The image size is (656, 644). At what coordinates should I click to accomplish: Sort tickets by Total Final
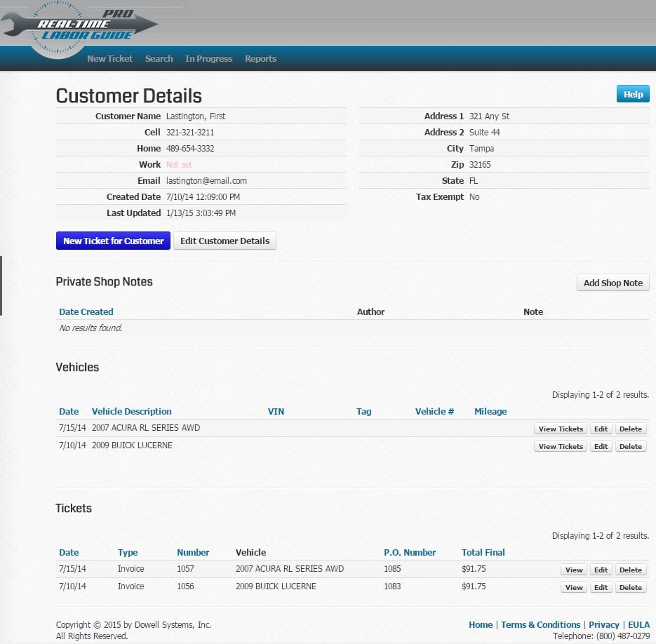(x=483, y=552)
